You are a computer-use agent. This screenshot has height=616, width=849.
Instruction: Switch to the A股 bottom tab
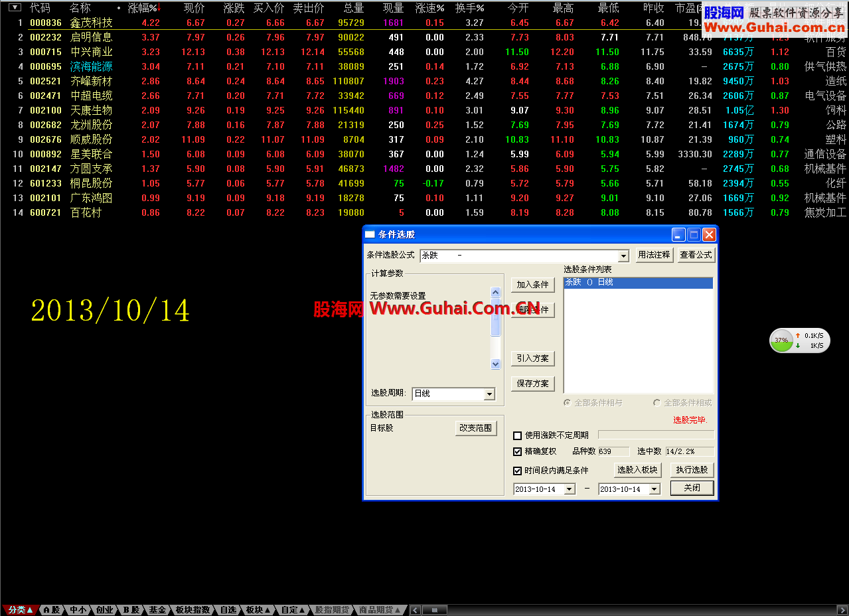tap(52, 610)
